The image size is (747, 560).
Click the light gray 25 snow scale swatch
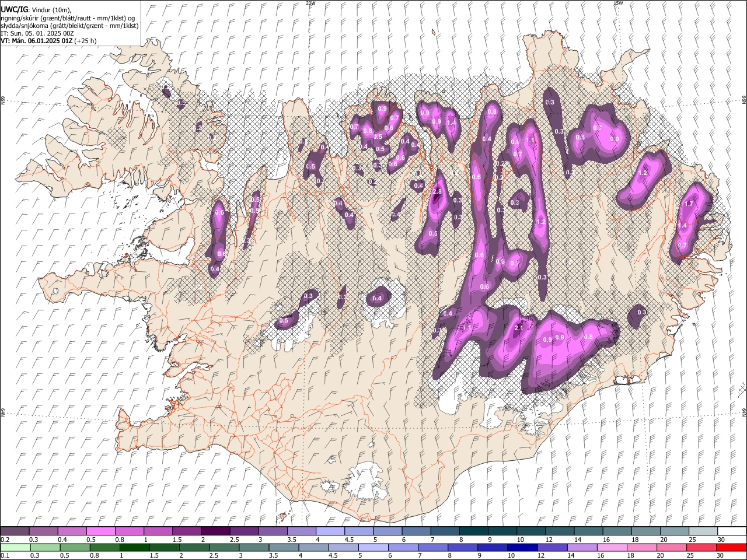[703, 531]
